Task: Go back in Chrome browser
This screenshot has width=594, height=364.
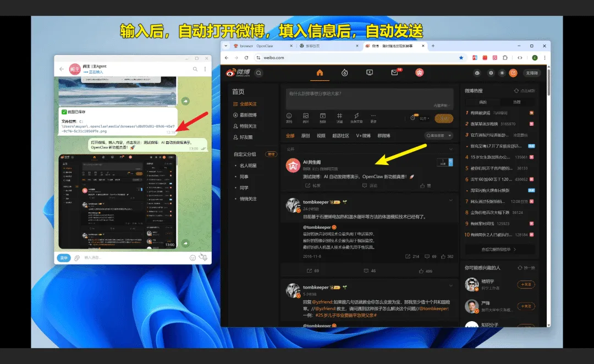Action: (x=227, y=58)
